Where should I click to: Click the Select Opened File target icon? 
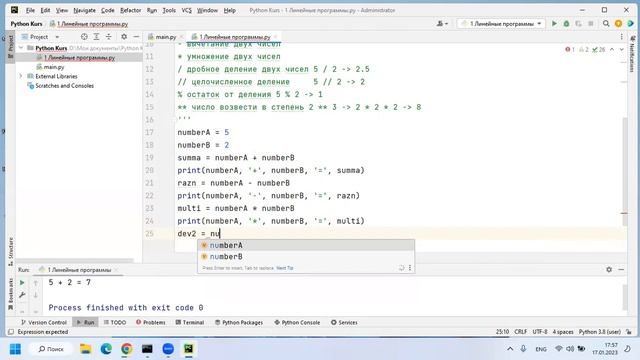84,37
